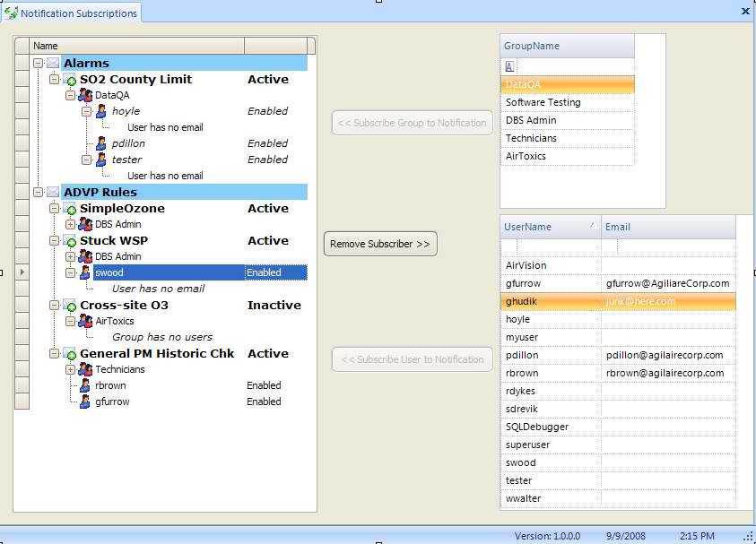The image size is (756, 544).
Task: Select the Notification Subscriptions tab
Action: coord(72,13)
